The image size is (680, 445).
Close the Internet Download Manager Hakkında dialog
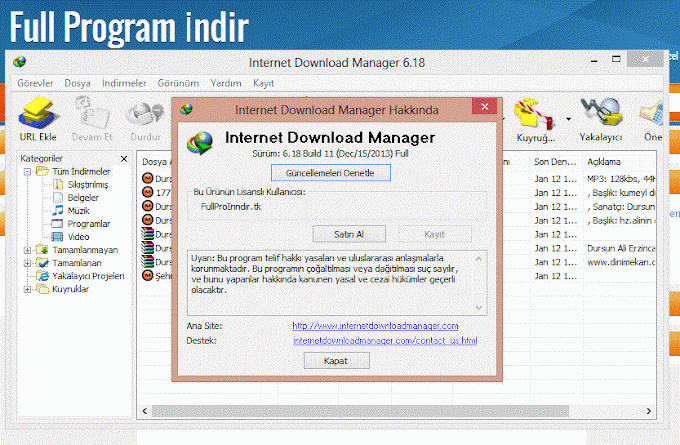pos(484,106)
